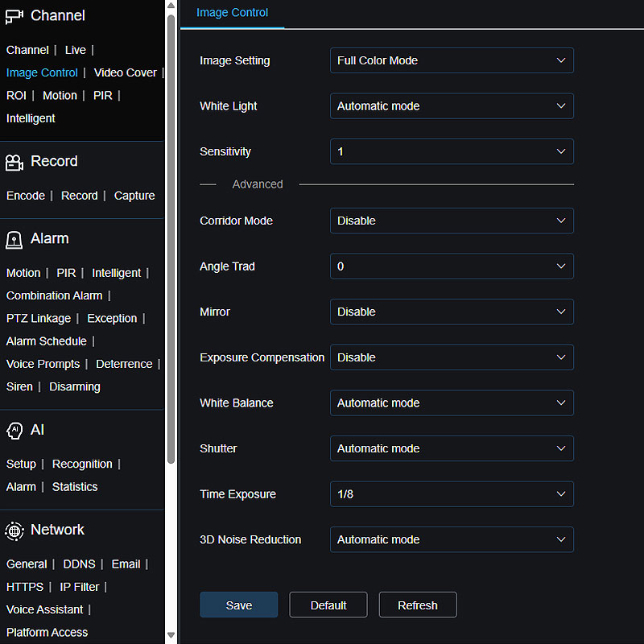Go to Encode under Record
This screenshot has width=644, height=644.
(x=26, y=196)
